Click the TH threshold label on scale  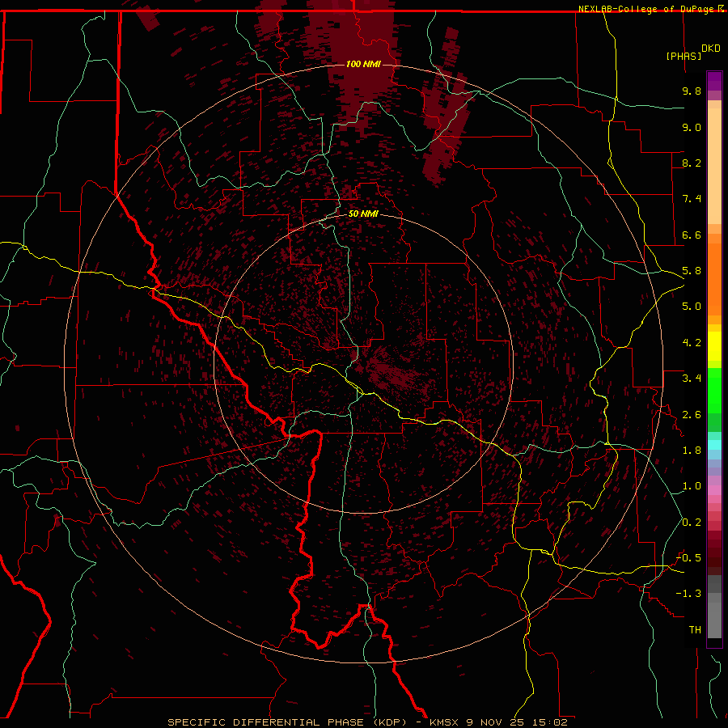[695, 630]
